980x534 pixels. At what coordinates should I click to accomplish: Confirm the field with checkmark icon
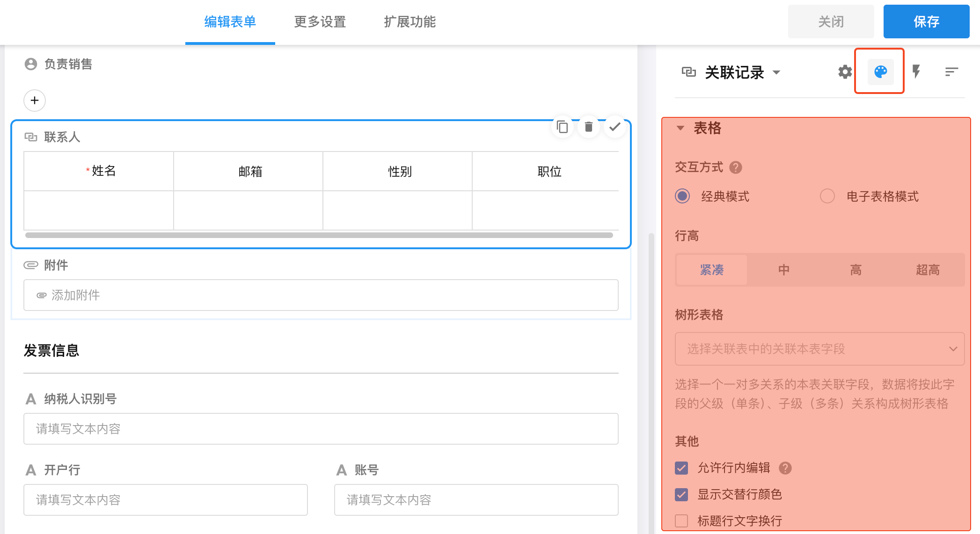click(615, 127)
